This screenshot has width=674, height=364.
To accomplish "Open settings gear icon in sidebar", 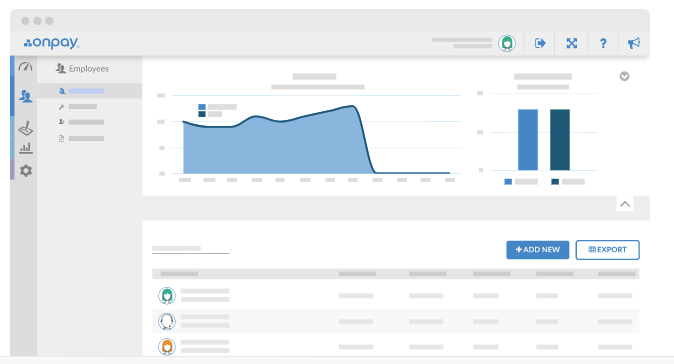I will point(26,171).
